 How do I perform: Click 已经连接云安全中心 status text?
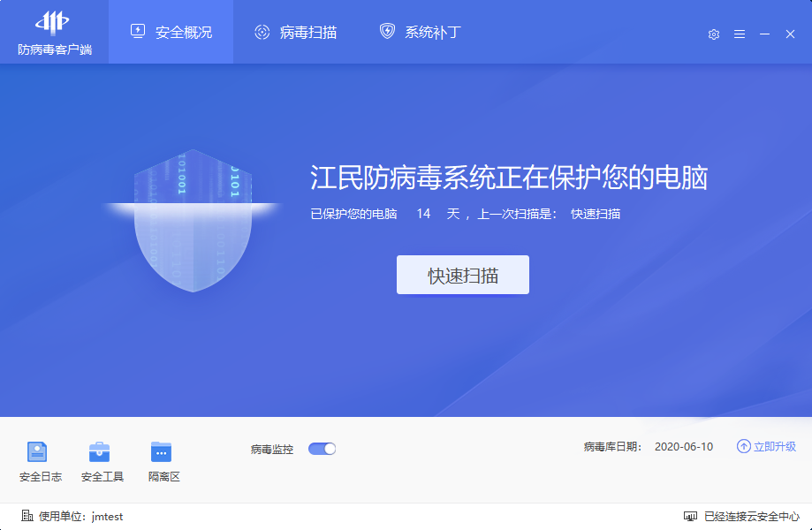(x=752, y=517)
